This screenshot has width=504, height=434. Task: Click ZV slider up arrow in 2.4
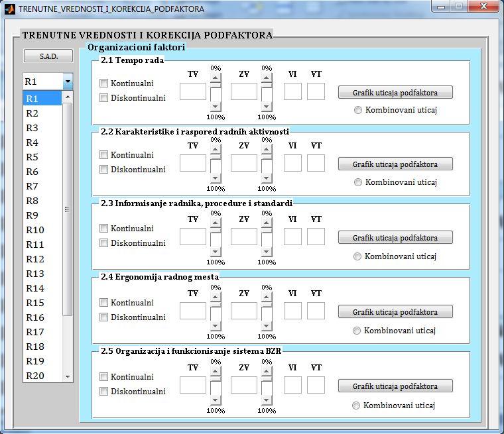pyautogui.click(x=267, y=297)
